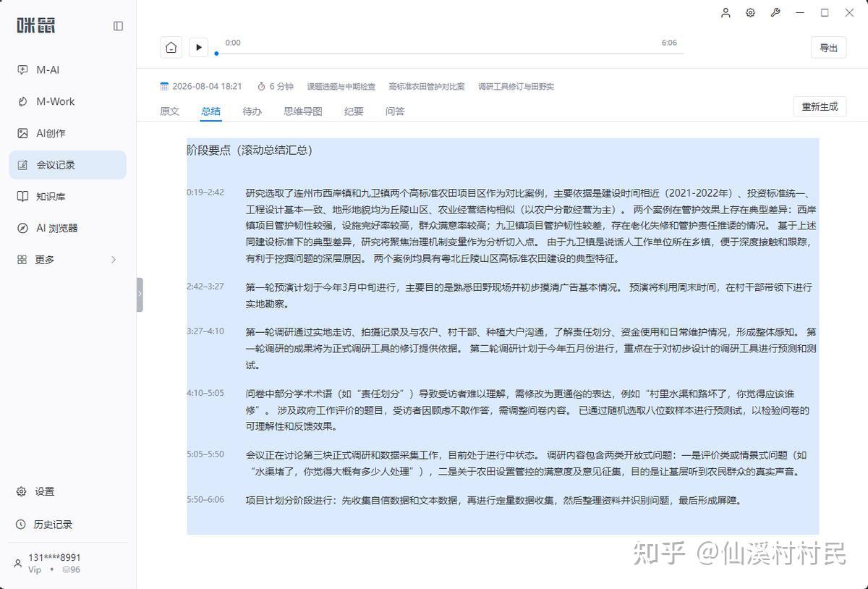The width and height of the screenshot is (868, 589).
Task: Jump to timestamp 4:10–5:05
Action: (x=205, y=394)
